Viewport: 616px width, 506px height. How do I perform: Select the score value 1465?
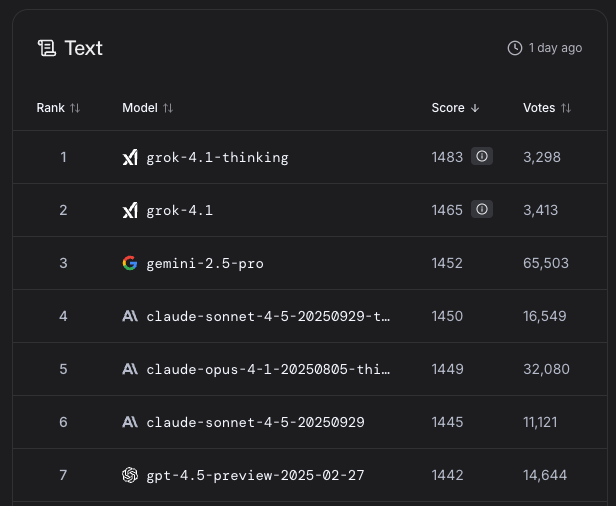coord(447,210)
